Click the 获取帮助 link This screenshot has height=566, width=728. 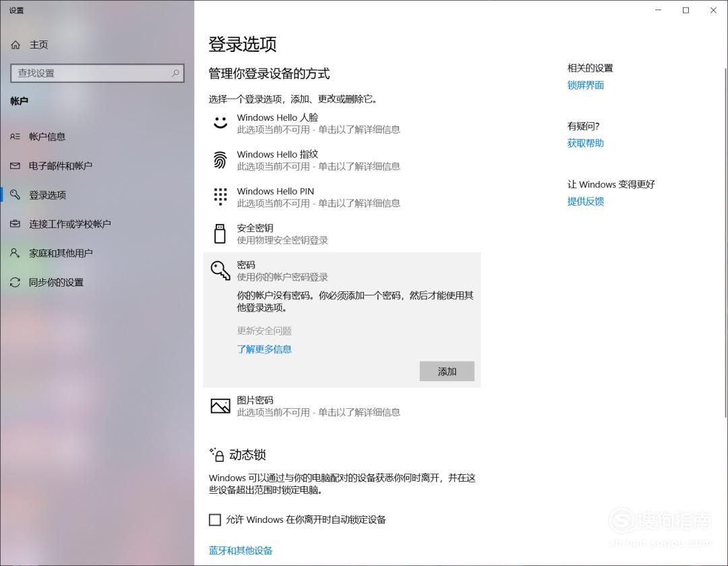click(x=586, y=143)
